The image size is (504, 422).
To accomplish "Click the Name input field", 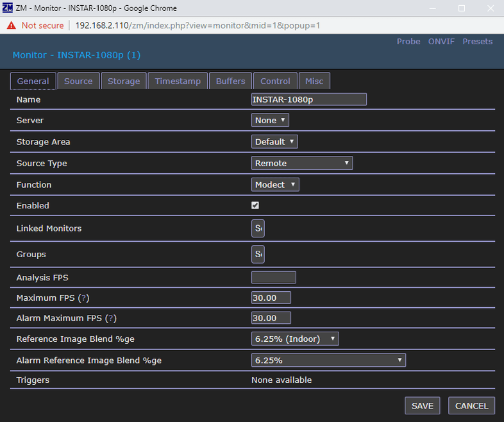I will (x=308, y=99).
